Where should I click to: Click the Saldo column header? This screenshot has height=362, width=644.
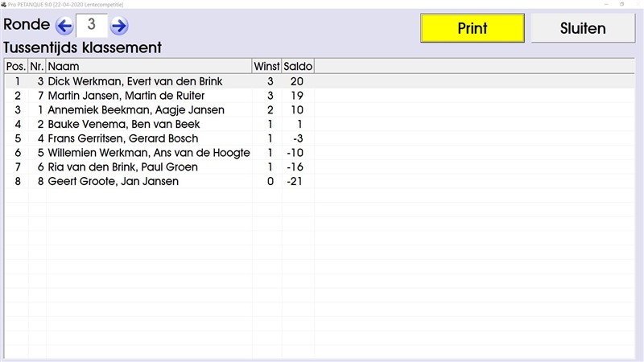[298, 66]
